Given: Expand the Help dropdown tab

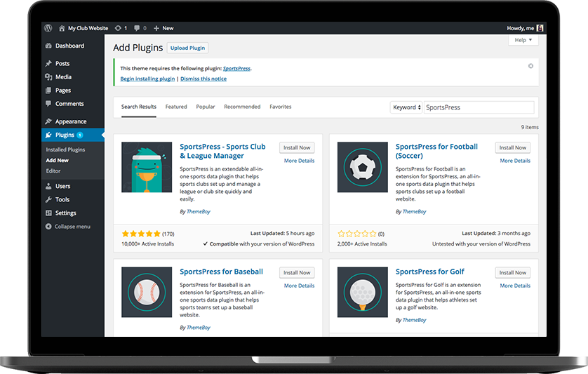Looking at the screenshot, I should [x=523, y=41].
